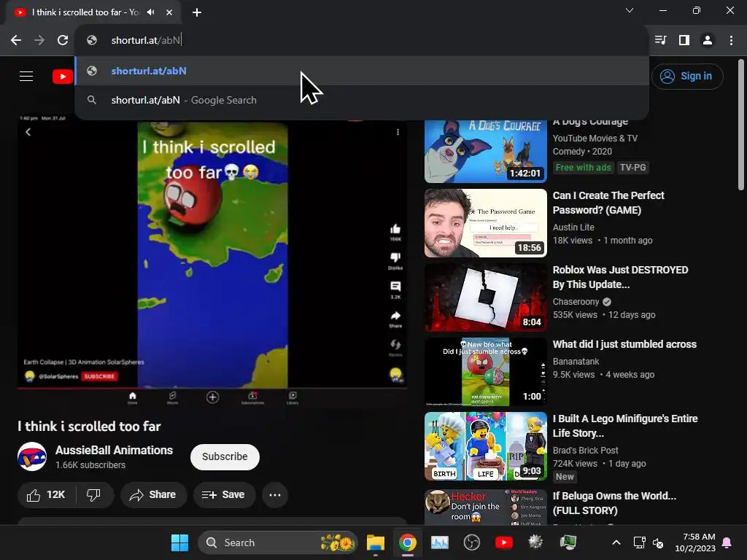Click the taskbar Search box

pyautogui.click(x=278, y=542)
